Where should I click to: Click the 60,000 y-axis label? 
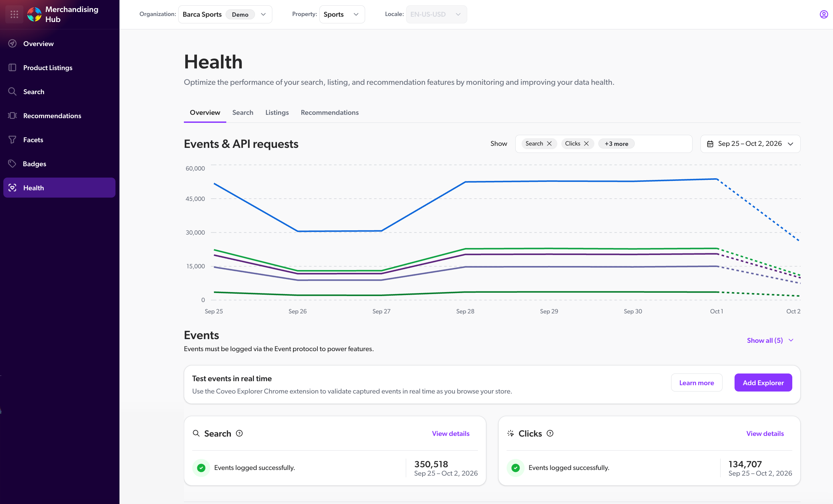195,168
